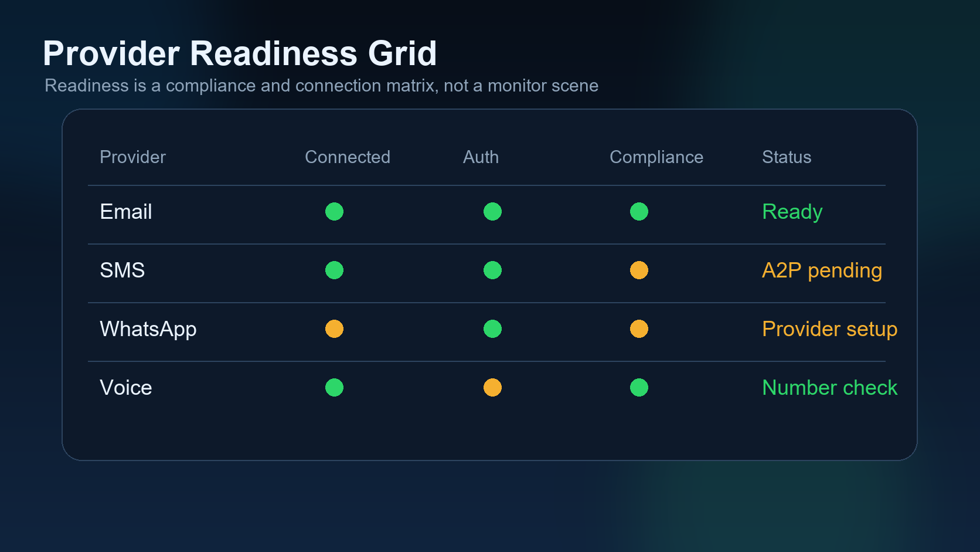The width and height of the screenshot is (980, 552).
Task: Select the Connected column header
Action: click(x=348, y=157)
